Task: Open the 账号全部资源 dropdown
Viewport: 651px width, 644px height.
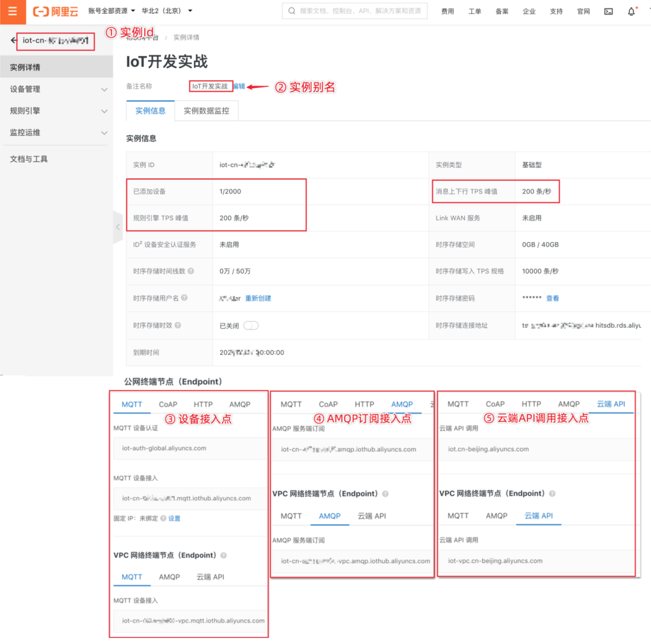Action: (112, 11)
